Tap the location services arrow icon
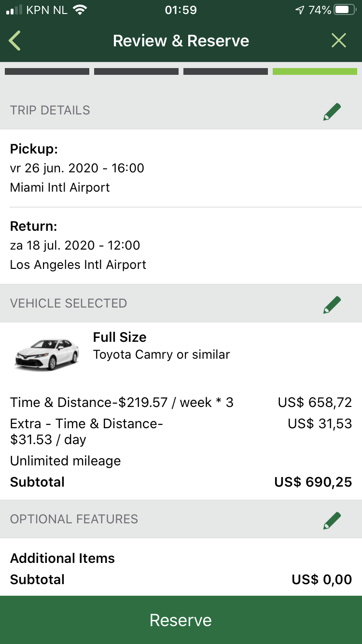Viewport: 362px width, 644px height. tap(300, 10)
